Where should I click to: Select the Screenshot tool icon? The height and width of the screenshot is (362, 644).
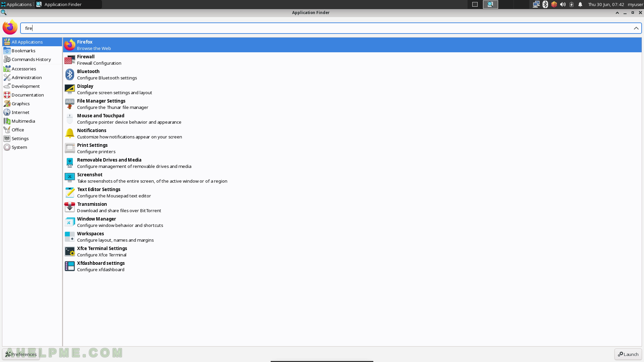[x=70, y=178]
